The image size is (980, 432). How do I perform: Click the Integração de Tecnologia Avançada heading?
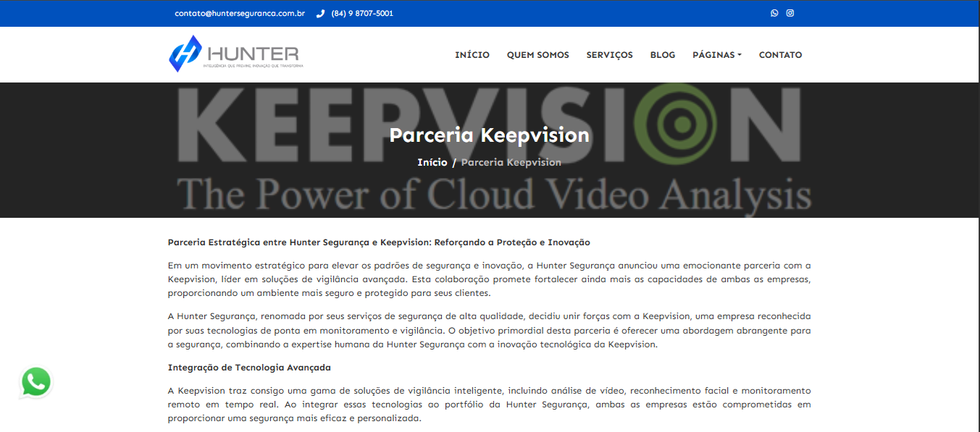pyautogui.click(x=249, y=368)
